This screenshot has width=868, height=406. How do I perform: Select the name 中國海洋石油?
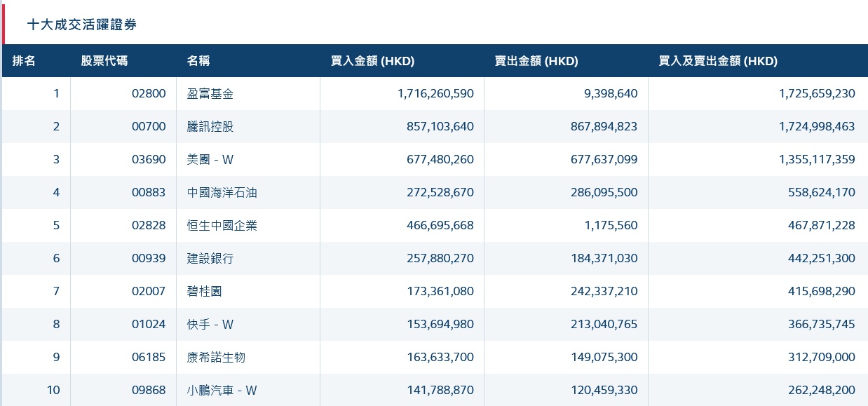point(222,192)
